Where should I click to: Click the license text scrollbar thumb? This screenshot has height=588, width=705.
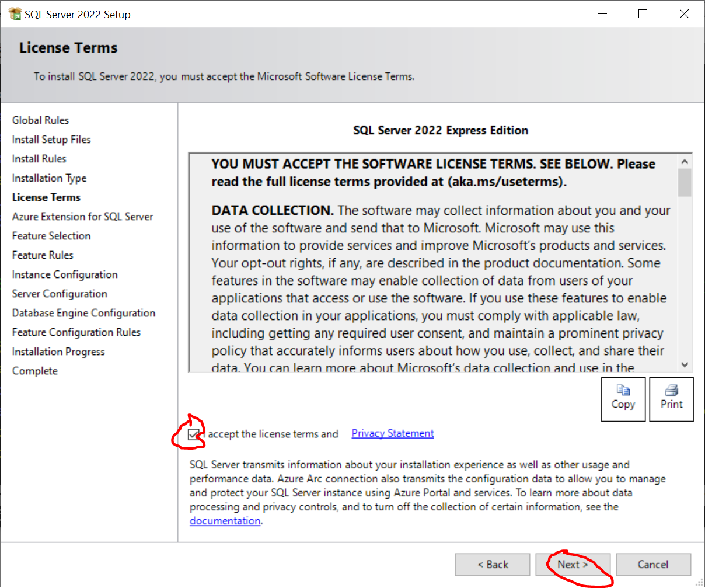tap(685, 183)
